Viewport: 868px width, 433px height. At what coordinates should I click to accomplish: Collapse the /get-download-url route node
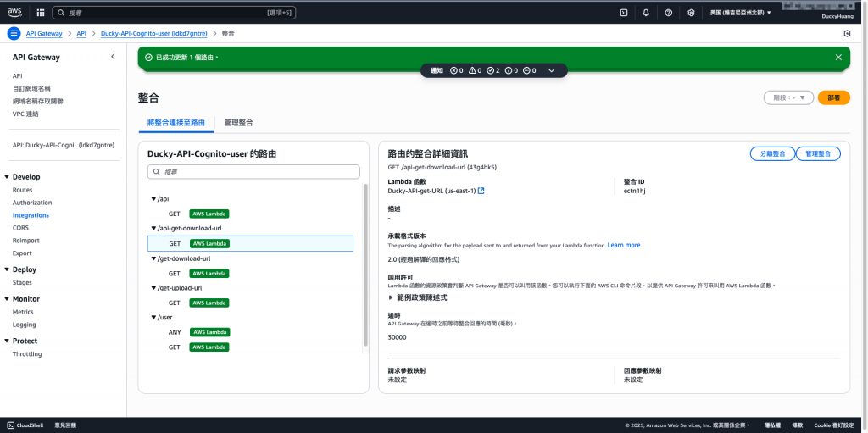(154, 258)
